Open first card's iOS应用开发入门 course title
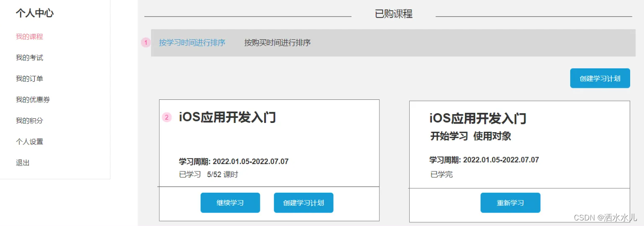This screenshot has height=226, width=644. (x=227, y=117)
